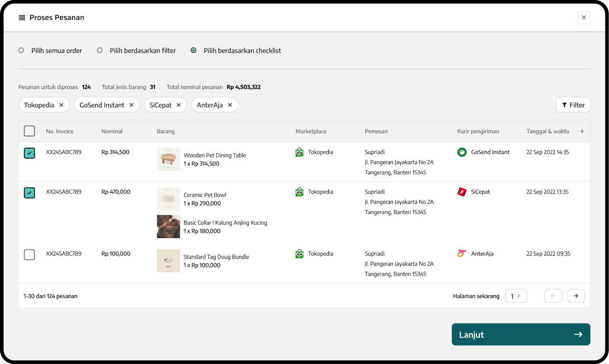The image size is (609, 364).
Task: Go to next page arrow
Action: (576, 296)
